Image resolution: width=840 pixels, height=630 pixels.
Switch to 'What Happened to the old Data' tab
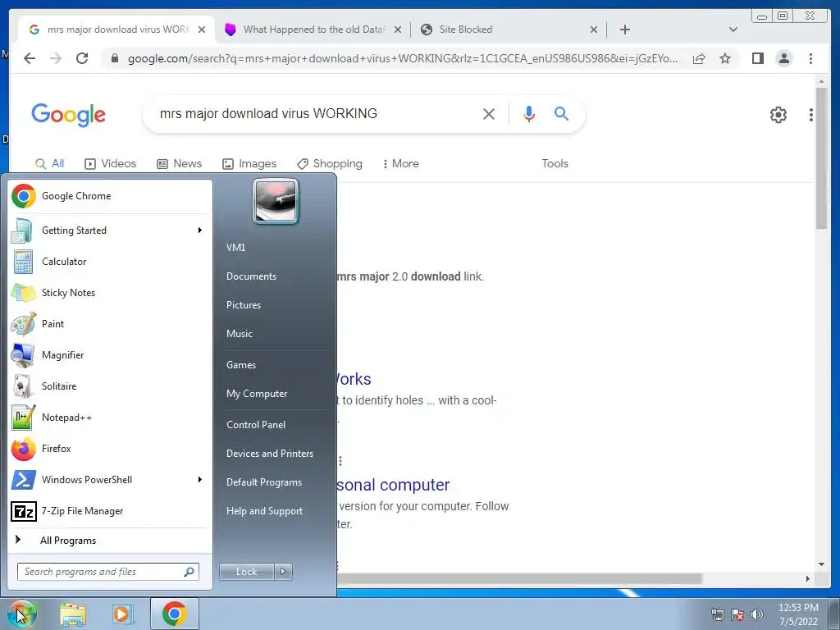[313, 30]
